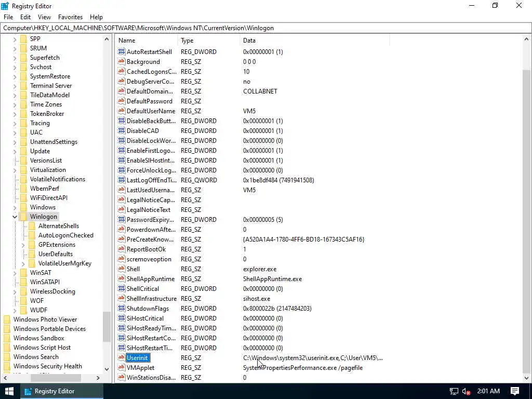Open the Help menu
The image size is (532, 399).
click(96, 17)
